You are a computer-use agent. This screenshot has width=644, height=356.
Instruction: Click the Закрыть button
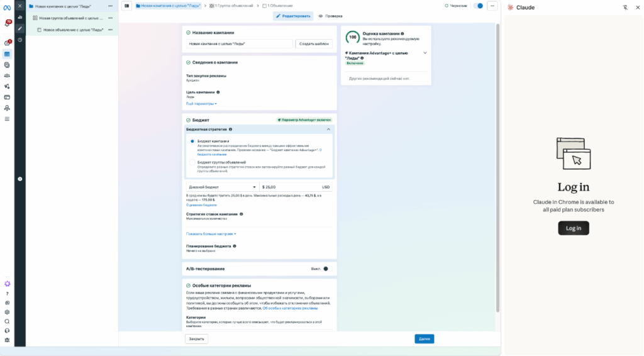coord(196,339)
